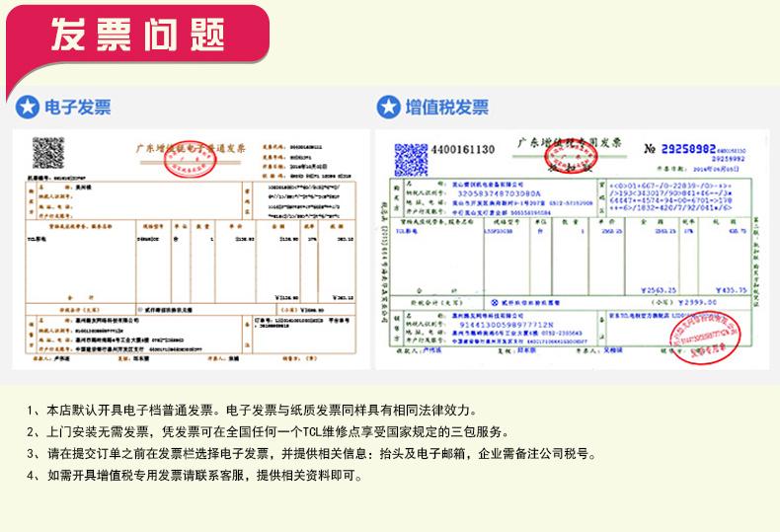The width and height of the screenshot is (780, 532).
Task: Select the 增值税发票 section heading
Action: (446, 108)
